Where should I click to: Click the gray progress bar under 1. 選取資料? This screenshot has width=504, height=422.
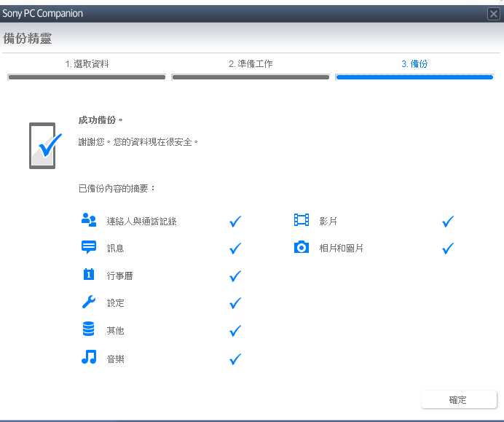point(87,77)
